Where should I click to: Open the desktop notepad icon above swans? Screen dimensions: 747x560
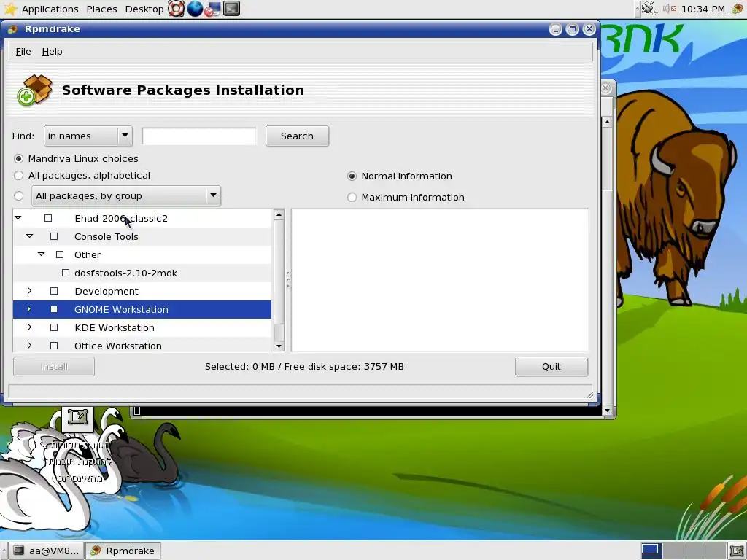pyautogui.click(x=77, y=418)
